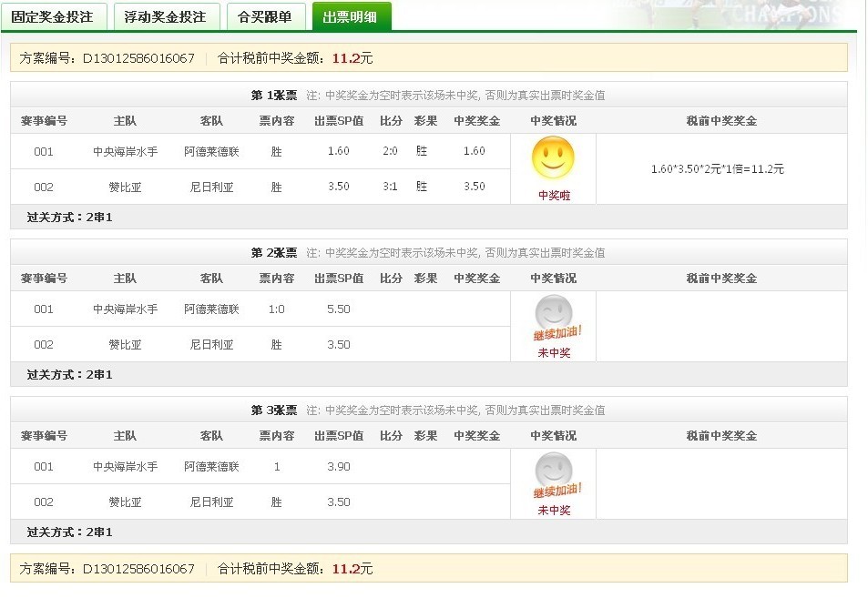Click the grey smiley in ticket 3

coord(553,471)
